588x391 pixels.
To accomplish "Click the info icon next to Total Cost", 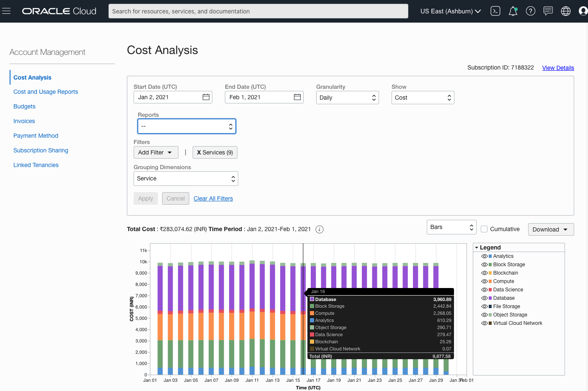I will coord(320,229).
